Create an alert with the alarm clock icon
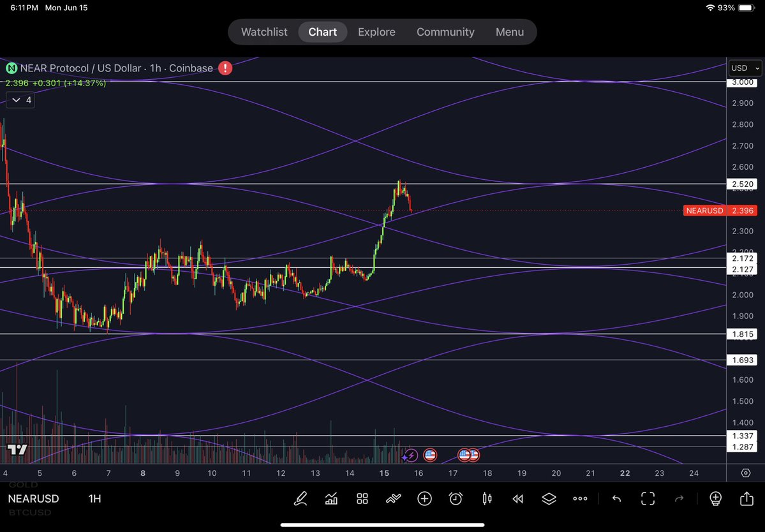 click(x=456, y=498)
